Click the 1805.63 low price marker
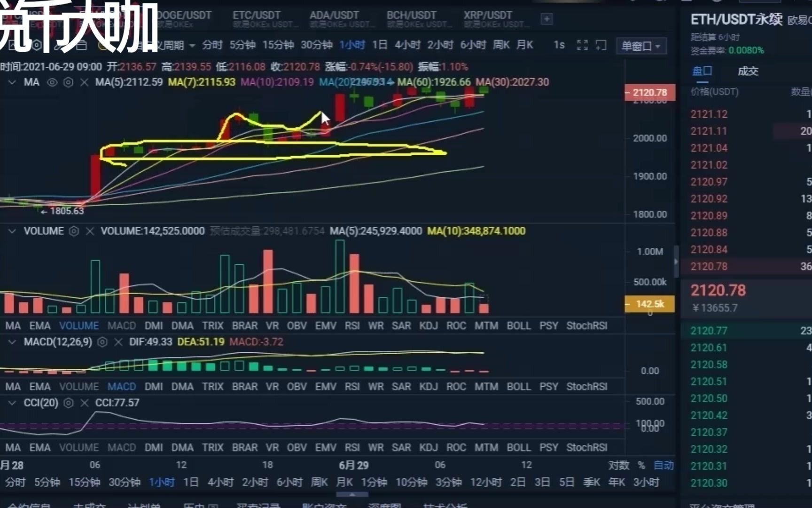 click(62, 211)
